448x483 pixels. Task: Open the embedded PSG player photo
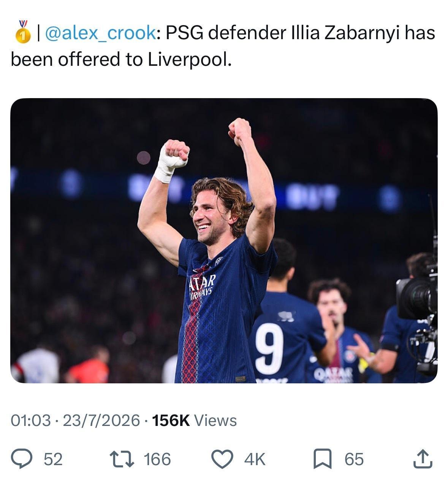[224, 240]
